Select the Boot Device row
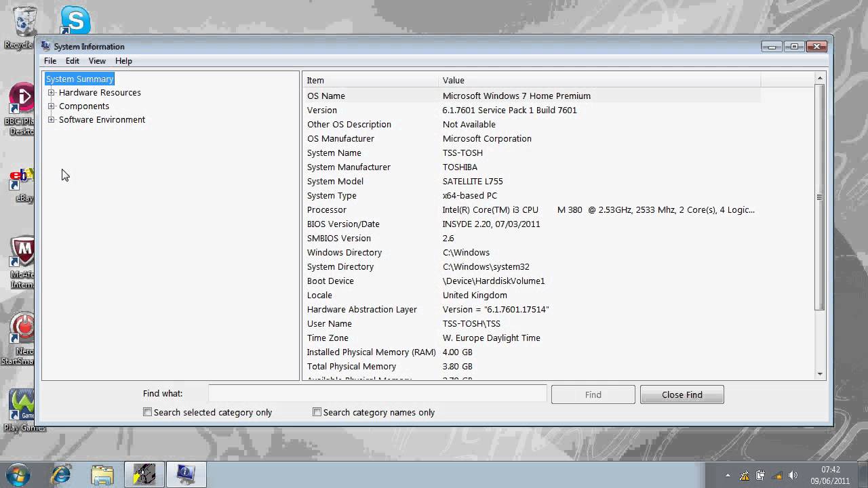 pos(532,281)
